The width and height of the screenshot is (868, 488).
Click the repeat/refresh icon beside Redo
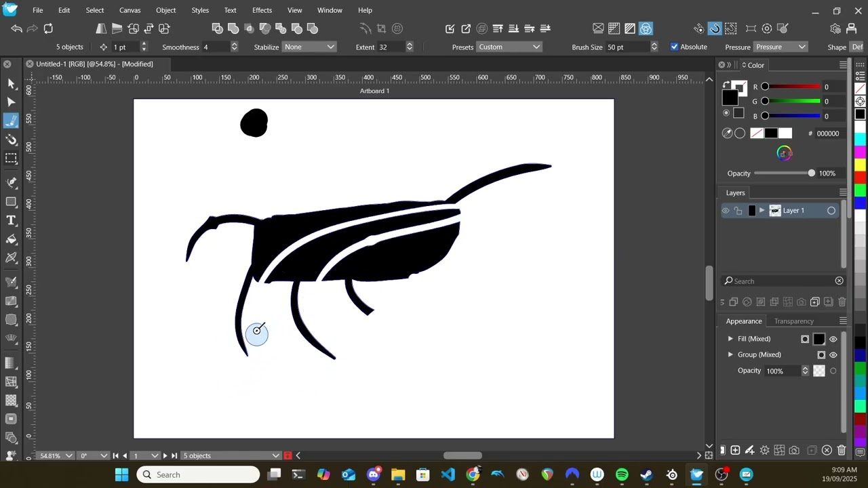click(x=48, y=28)
